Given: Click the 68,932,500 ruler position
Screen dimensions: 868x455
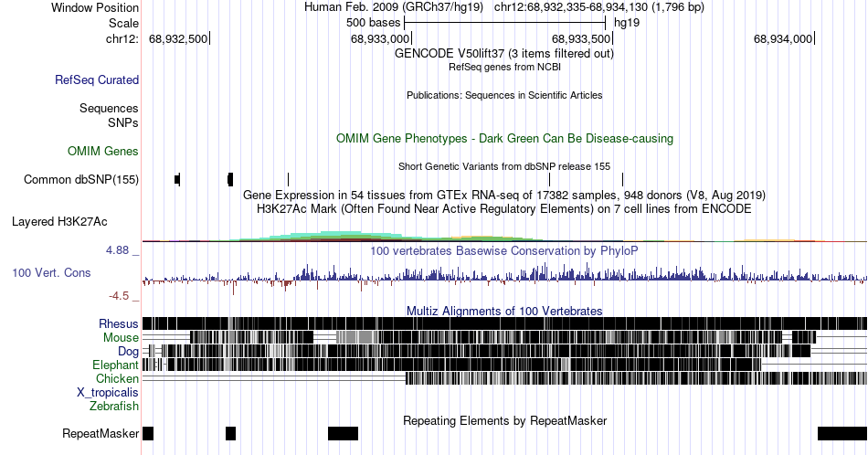Looking at the screenshot, I should 178,38.
